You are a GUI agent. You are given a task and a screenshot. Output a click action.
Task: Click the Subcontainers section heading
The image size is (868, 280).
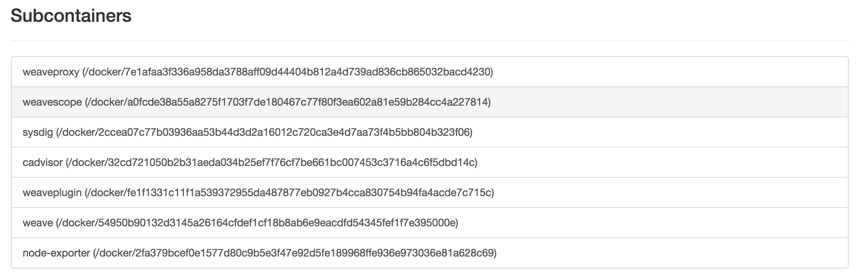(x=71, y=16)
